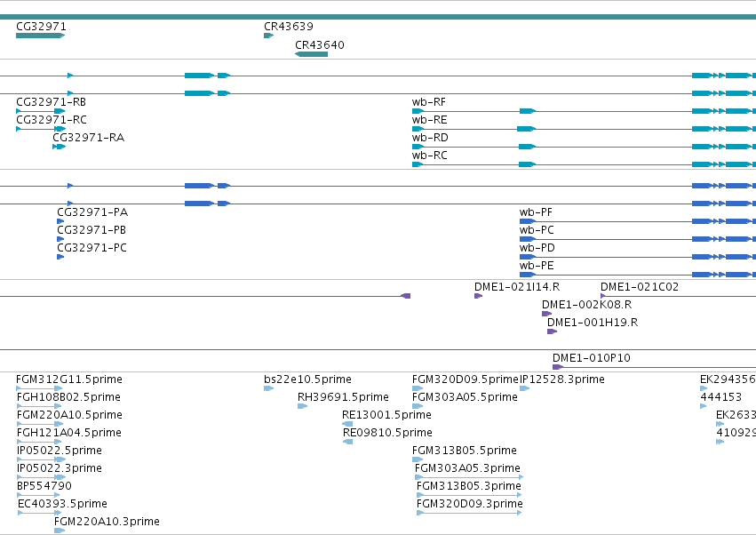756x535 pixels.
Task: Click the FGM312G11.5prime EST label
Action: tap(69, 379)
